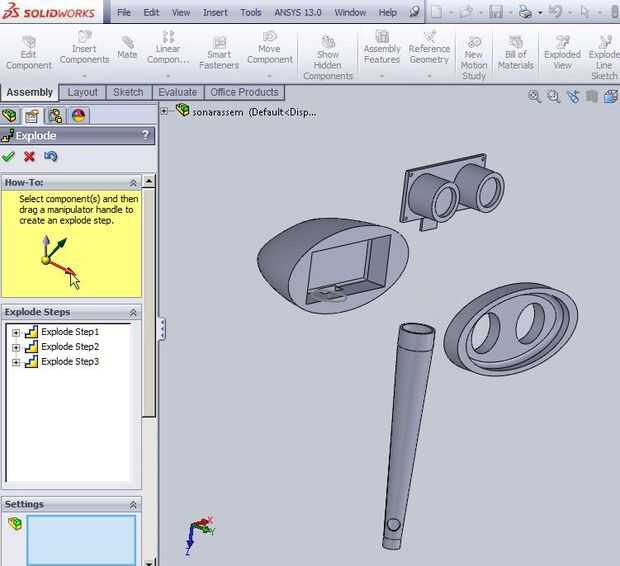Switch to the PropertyManager tab
The height and width of the screenshot is (566, 620).
click(32, 115)
